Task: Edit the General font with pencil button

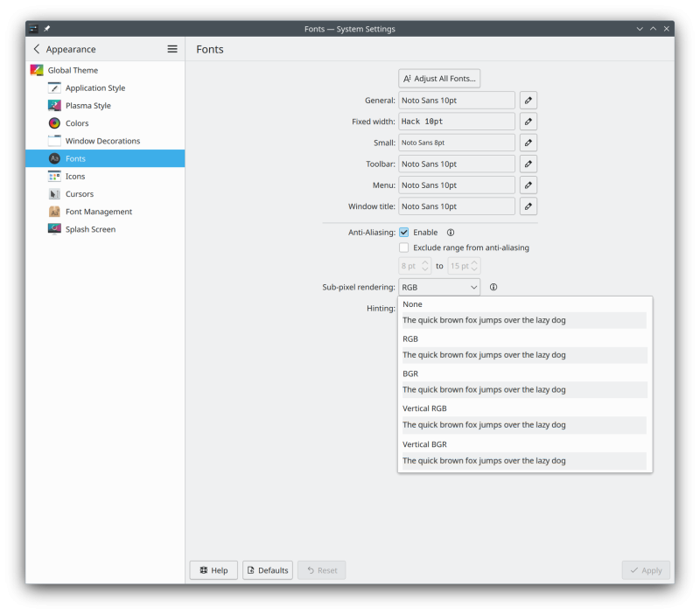Action: pyautogui.click(x=528, y=101)
